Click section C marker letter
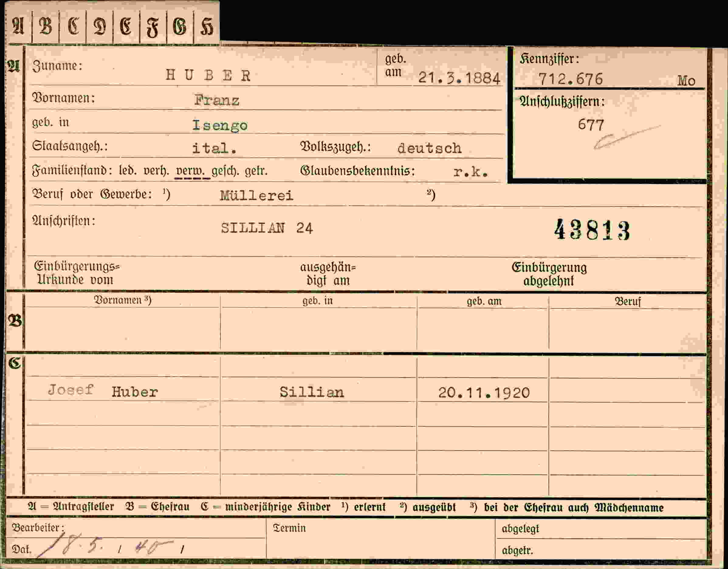Image resolution: width=728 pixels, height=569 pixels. point(15,363)
